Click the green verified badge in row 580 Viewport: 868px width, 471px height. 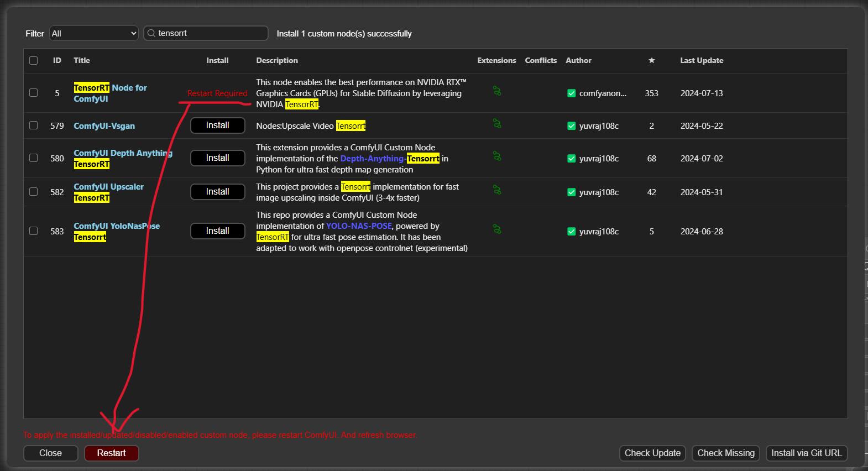(x=572, y=159)
